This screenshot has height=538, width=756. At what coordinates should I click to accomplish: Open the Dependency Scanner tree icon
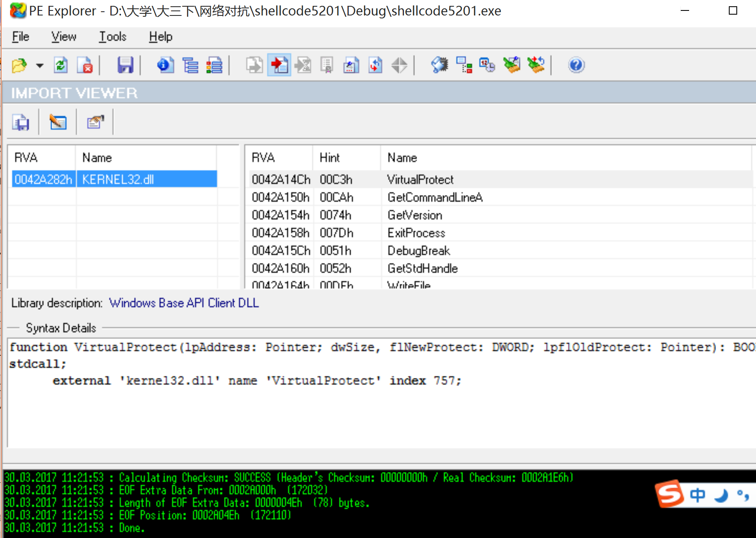(x=464, y=65)
